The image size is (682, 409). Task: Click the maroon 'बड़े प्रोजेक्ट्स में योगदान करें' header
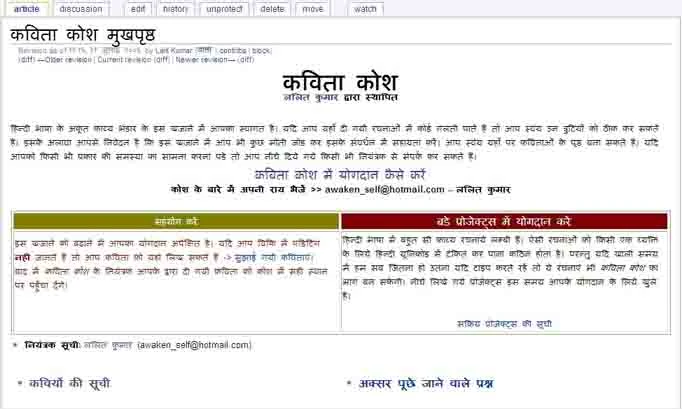[x=504, y=221]
